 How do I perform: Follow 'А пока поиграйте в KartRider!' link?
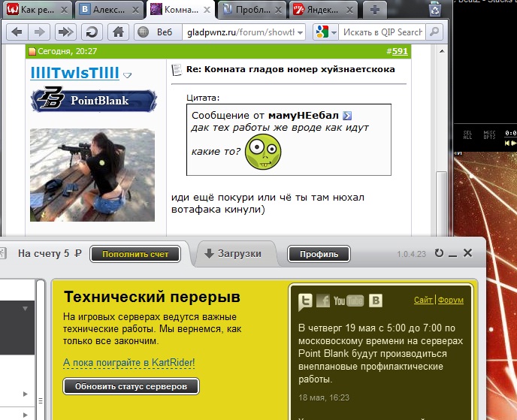(129, 362)
